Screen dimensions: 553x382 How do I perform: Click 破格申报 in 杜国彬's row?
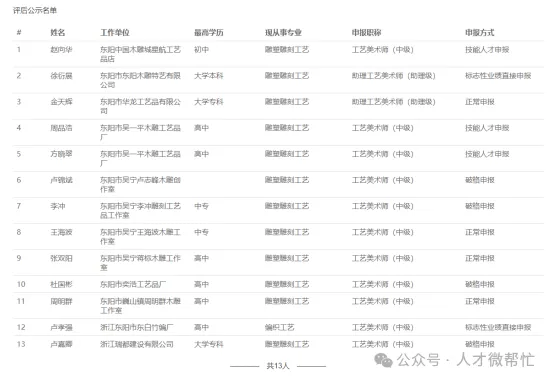pyautogui.click(x=480, y=284)
